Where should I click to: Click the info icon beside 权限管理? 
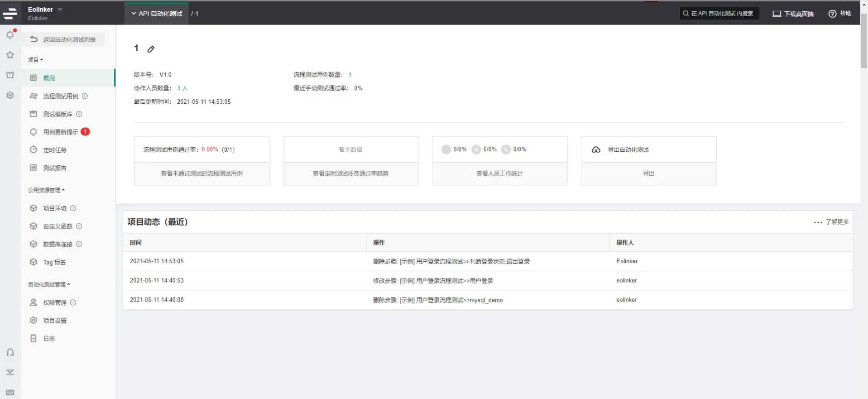pyautogui.click(x=73, y=303)
